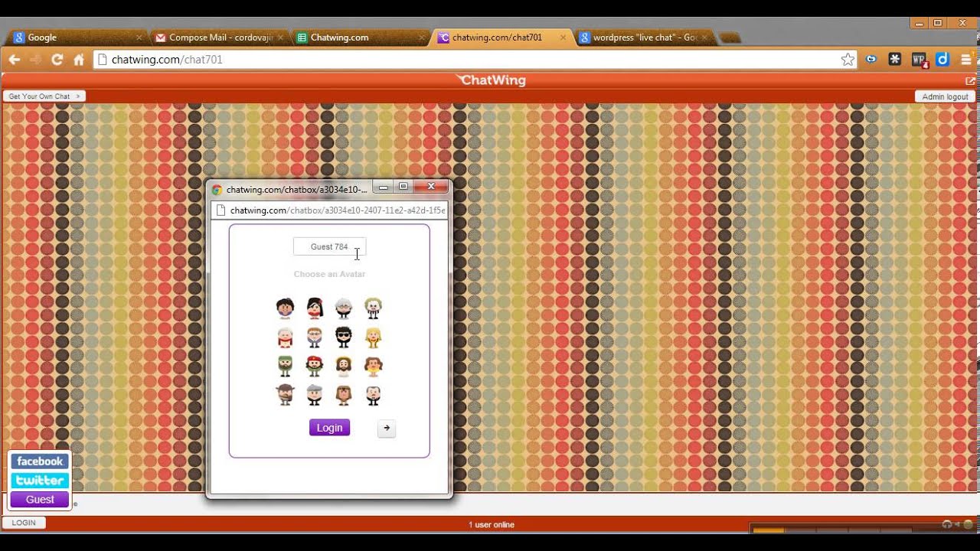Log in with the twitter button
This screenshot has width=980, height=551.
pos(40,481)
